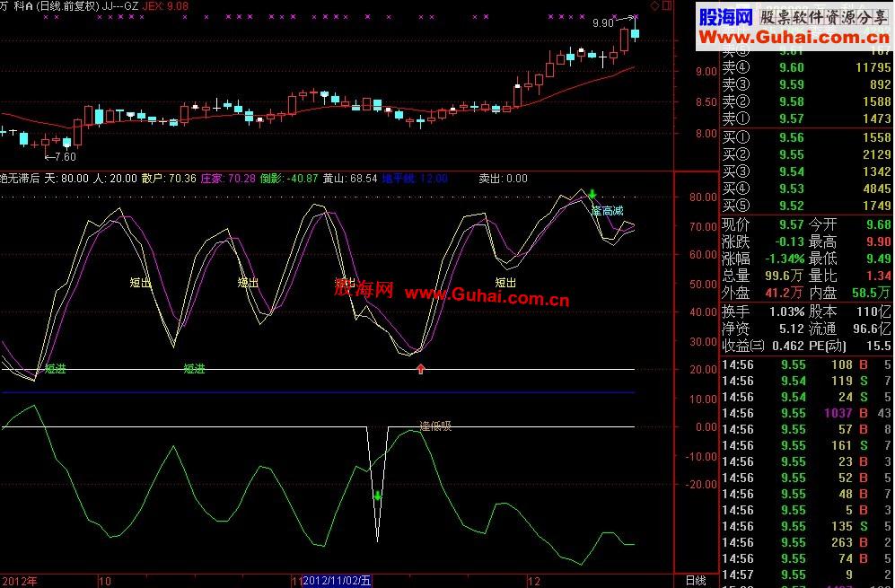Click the 9.00 level on the price axis

pos(706,71)
